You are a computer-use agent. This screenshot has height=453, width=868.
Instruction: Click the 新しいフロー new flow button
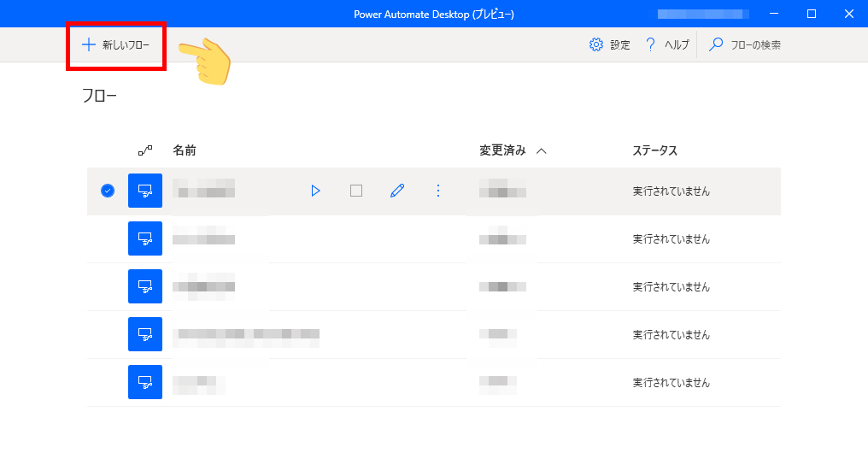[115, 44]
